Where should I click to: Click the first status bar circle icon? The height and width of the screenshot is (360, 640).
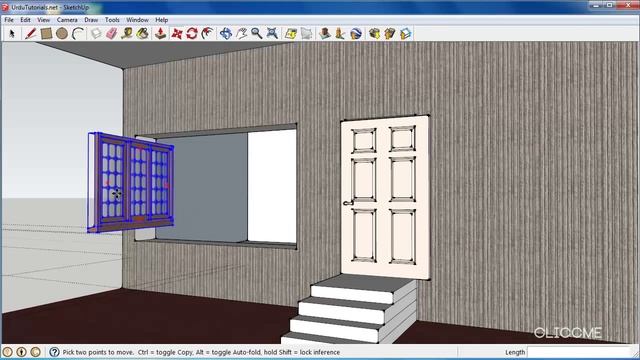click(x=7, y=351)
